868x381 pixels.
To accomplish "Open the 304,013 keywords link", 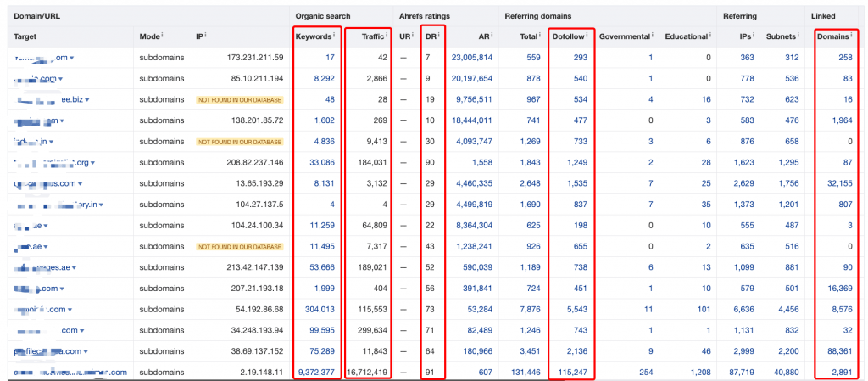I will [x=320, y=310].
